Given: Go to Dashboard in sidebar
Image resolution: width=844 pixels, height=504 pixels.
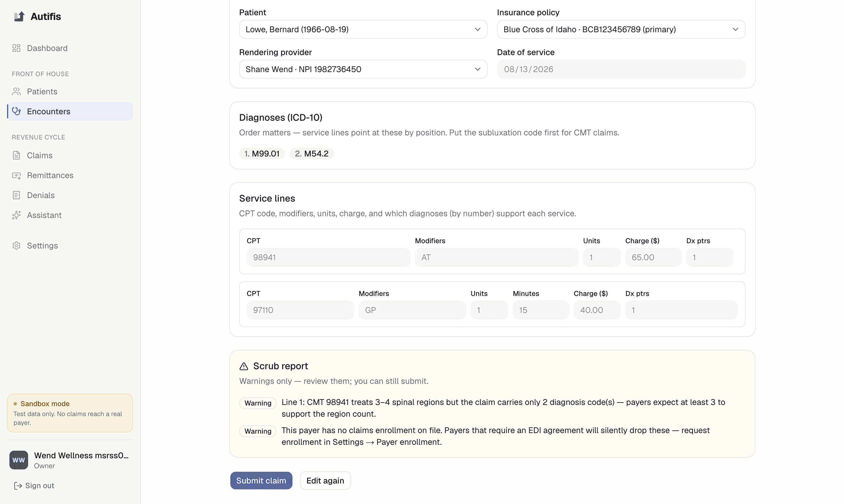Looking at the screenshot, I should click(x=70, y=48).
